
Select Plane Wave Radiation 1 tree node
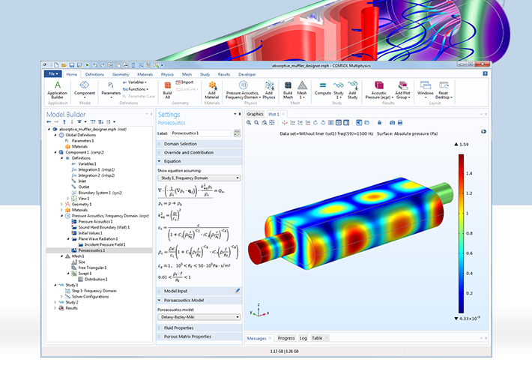click(98, 239)
